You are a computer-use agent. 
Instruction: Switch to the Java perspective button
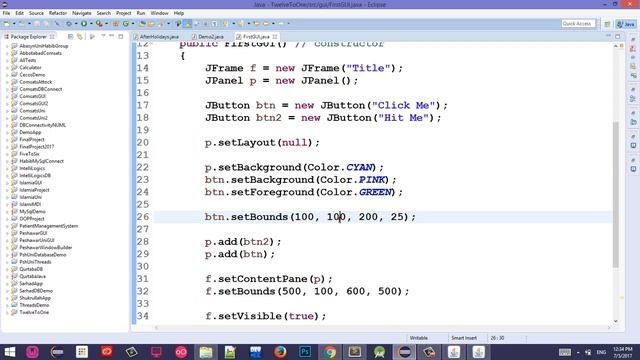point(626,24)
